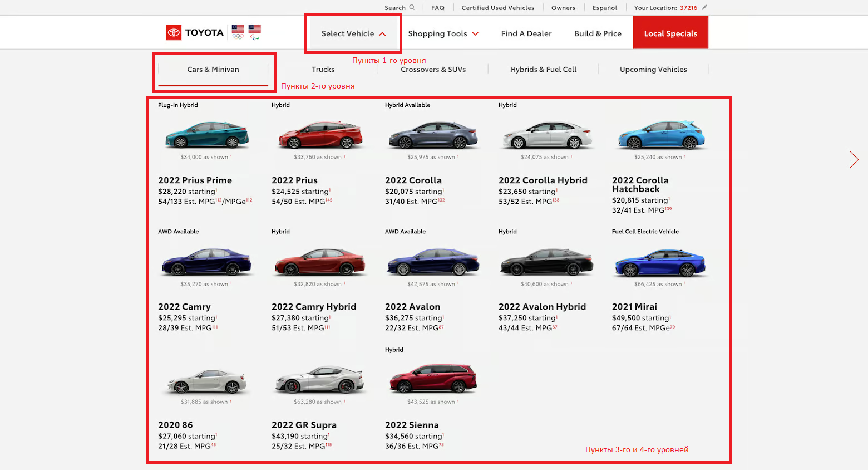The height and width of the screenshot is (470, 868).
Task: Change location zip code 37216
Action: tap(688, 8)
